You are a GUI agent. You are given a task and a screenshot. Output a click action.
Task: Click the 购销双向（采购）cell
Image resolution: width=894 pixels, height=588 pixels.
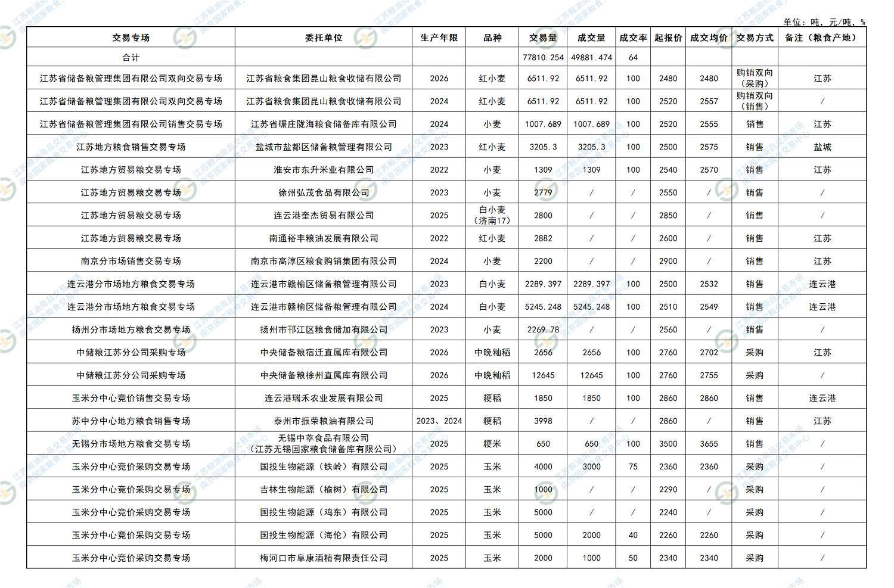pos(755,78)
